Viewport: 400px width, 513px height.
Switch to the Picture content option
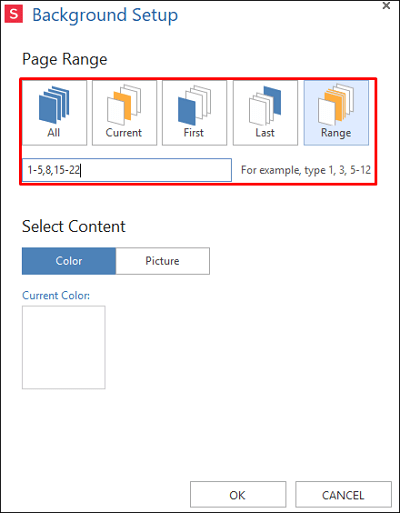(x=163, y=261)
